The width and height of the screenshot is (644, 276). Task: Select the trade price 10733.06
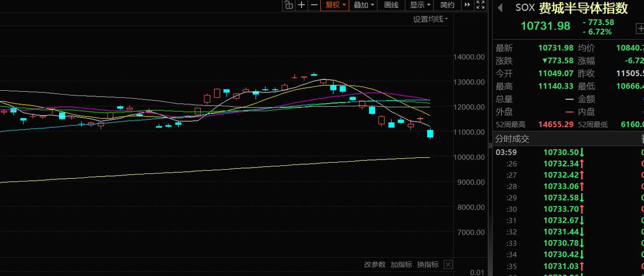561,186
